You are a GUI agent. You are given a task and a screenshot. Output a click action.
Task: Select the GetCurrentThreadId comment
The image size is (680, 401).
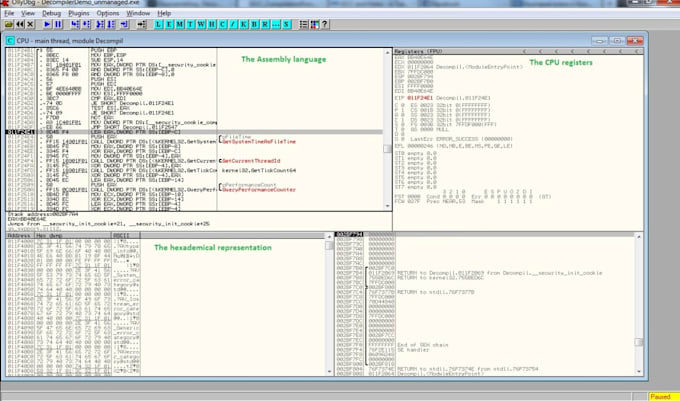click(251, 161)
